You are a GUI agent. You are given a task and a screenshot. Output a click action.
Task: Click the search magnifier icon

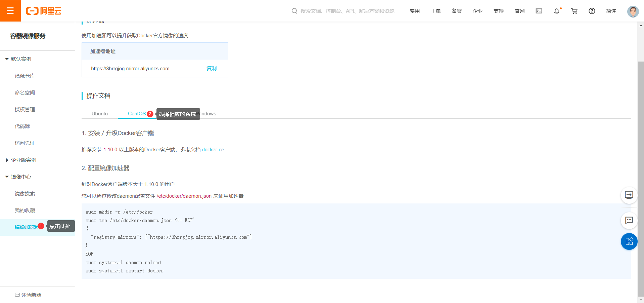[x=294, y=11]
